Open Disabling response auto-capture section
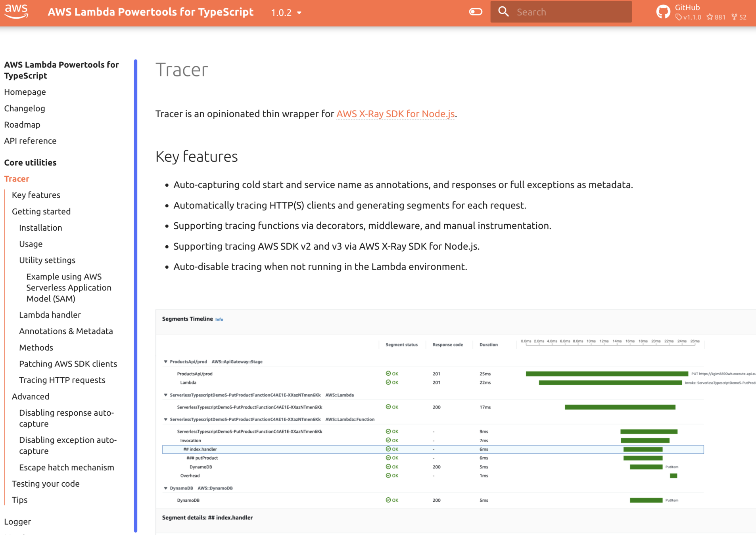 click(66, 418)
